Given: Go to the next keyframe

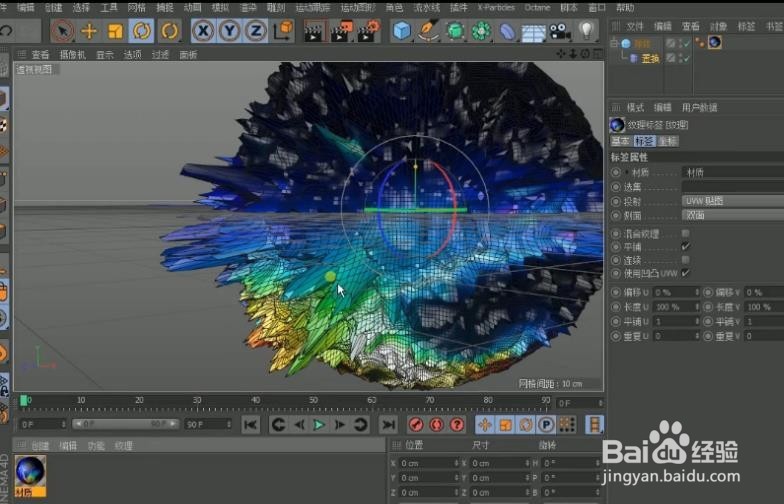Looking at the screenshot, I should pos(360,424).
